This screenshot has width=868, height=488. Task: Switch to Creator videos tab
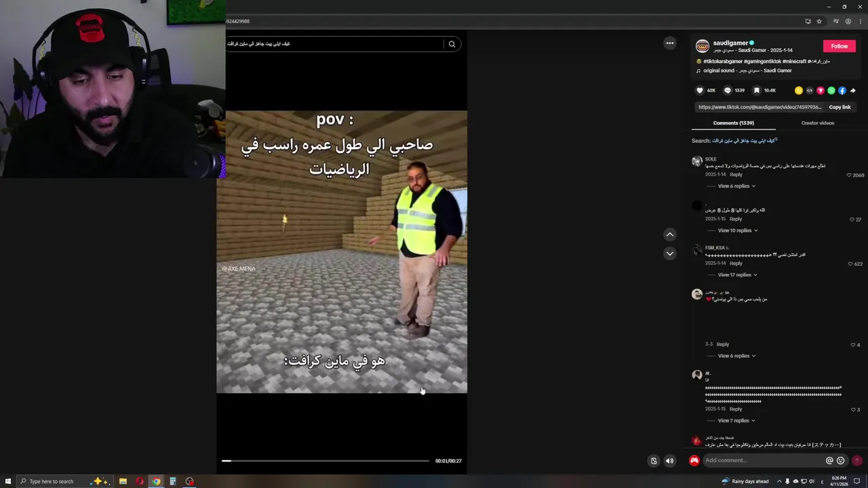pos(818,123)
